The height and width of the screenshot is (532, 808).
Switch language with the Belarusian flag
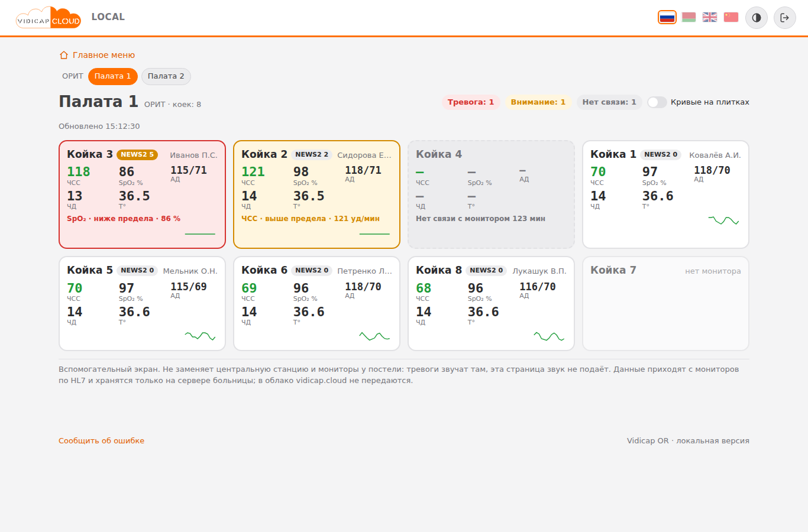click(x=689, y=17)
